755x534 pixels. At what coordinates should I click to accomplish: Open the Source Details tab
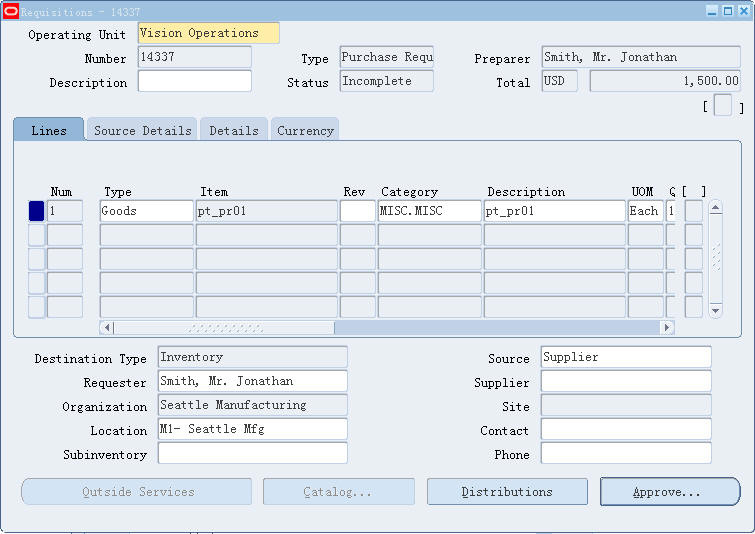coord(143,130)
